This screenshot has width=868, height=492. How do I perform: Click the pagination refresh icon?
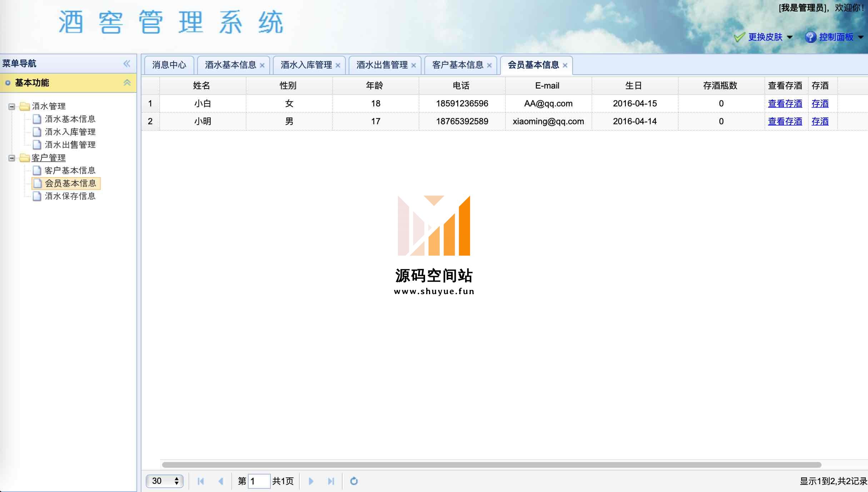354,481
